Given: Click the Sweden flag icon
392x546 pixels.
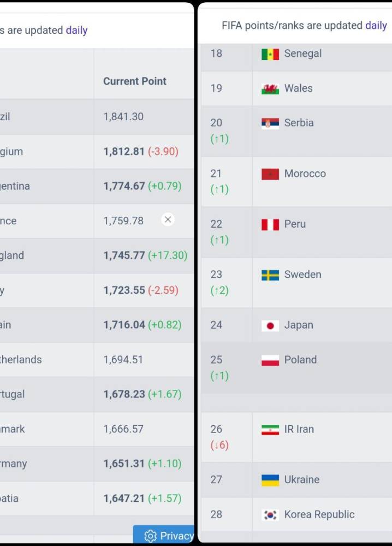Looking at the screenshot, I should click(x=270, y=275).
